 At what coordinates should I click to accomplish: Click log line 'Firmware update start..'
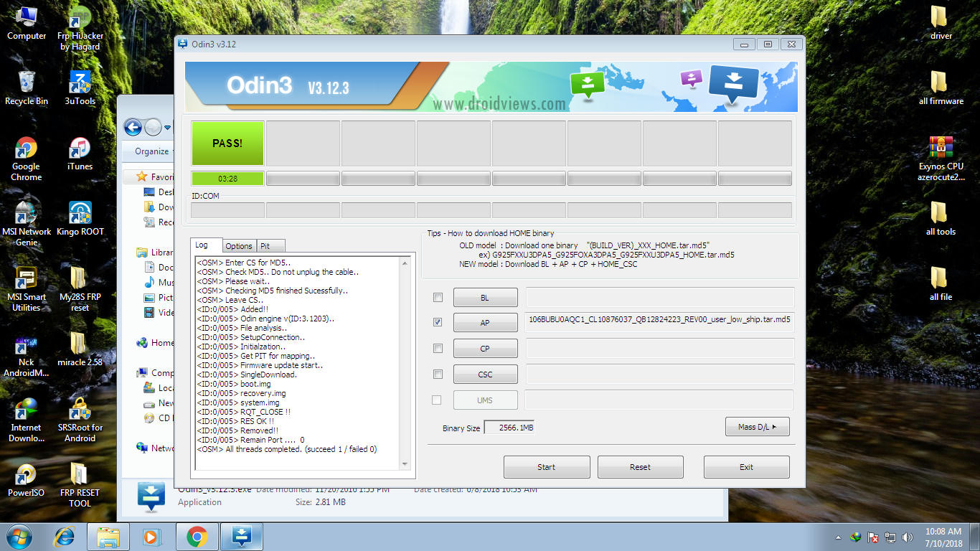(260, 365)
